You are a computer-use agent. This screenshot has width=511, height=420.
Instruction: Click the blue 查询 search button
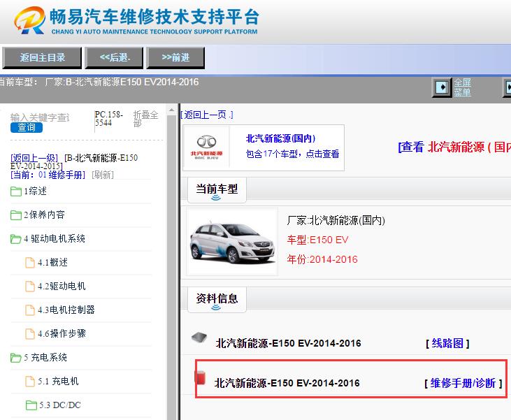point(27,127)
